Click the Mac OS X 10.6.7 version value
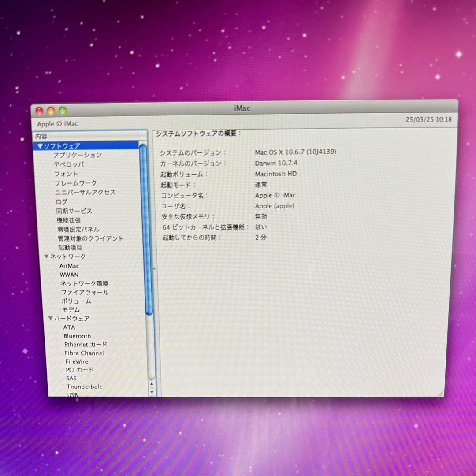476x476 pixels. pyautogui.click(x=295, y=152)
